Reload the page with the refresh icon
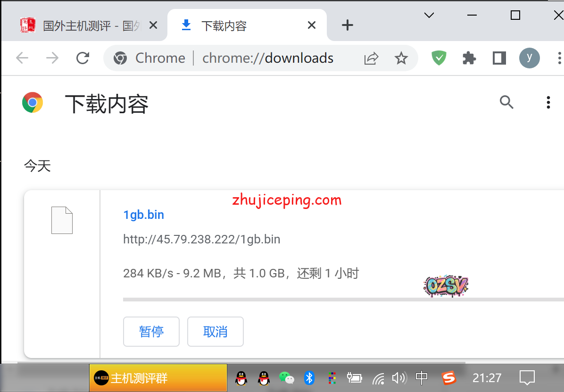The width and height of the screenshot is (564, 392). click(83, 58)
